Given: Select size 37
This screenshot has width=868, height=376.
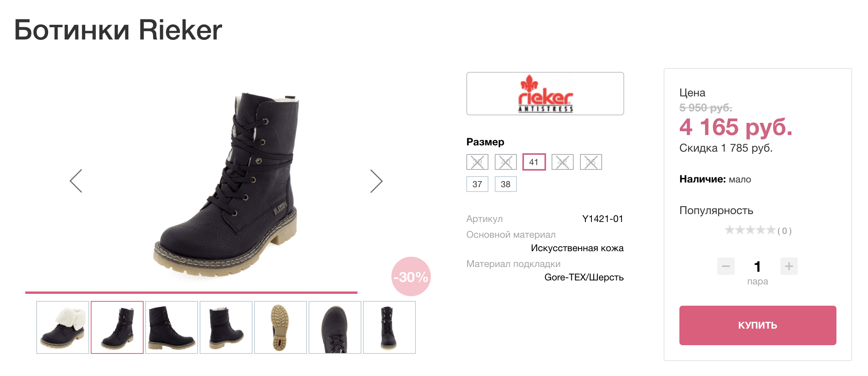Looking at the screenshot, I should (477, 184).
